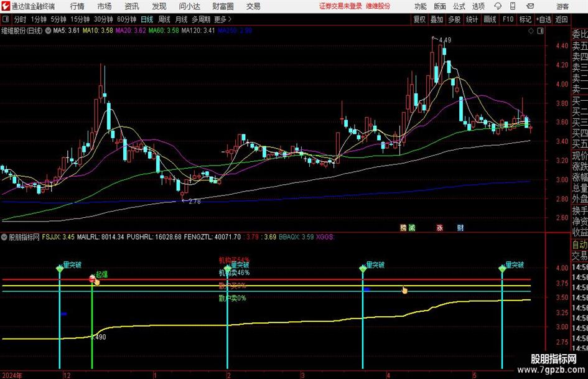Switch to the 60分钟 period tab
The height and width of the screenshot is (379, 588).
coord(127,19)
